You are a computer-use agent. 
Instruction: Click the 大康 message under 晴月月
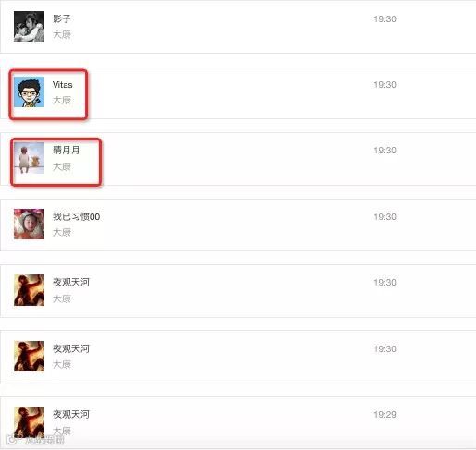pyautogui.click(x=62, y=166)
